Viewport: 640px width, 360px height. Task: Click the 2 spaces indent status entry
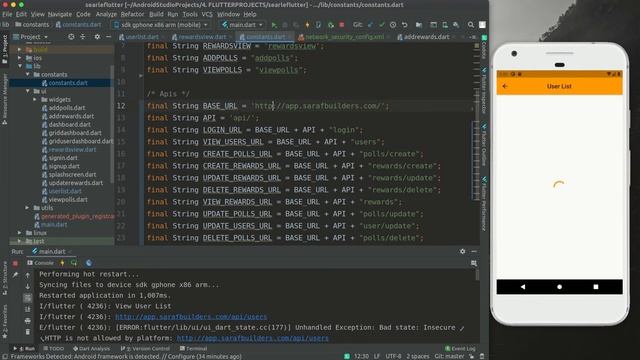coord(418,356)
